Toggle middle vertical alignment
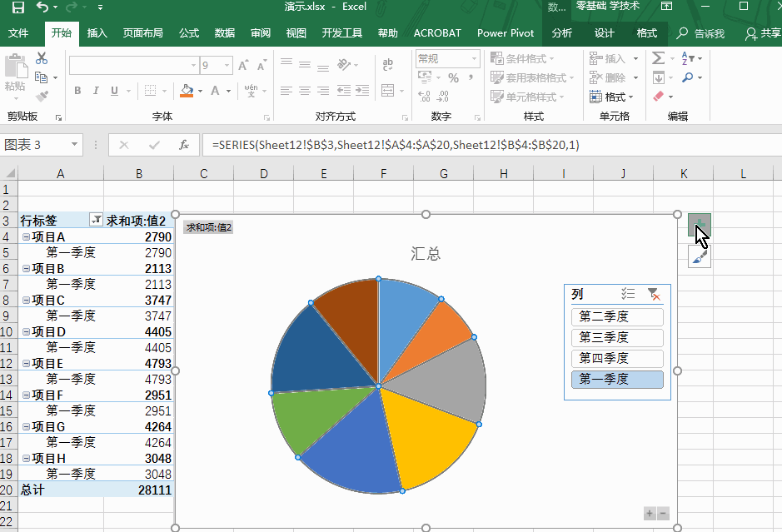The height and width of the screenshot is (532, 782). [305, 65]
